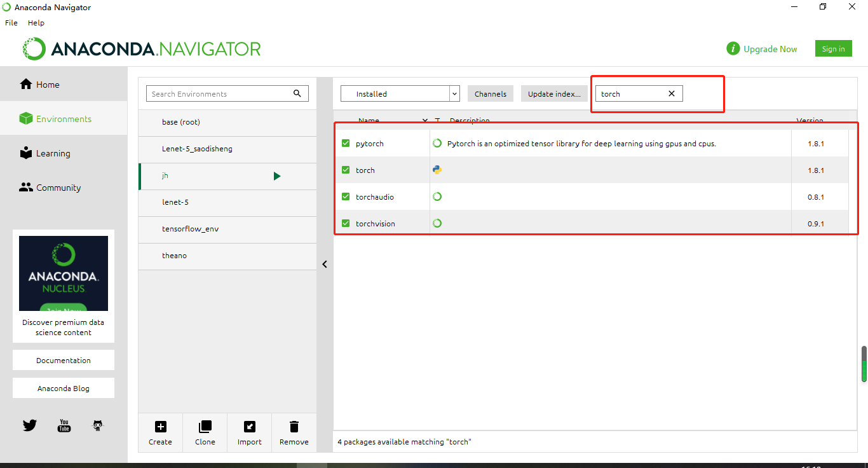Click the packages matching torch status text

pos(404,441)
